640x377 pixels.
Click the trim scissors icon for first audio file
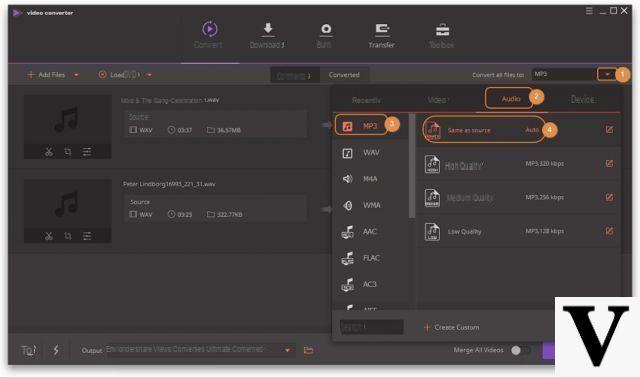click(x=49, y=152)
